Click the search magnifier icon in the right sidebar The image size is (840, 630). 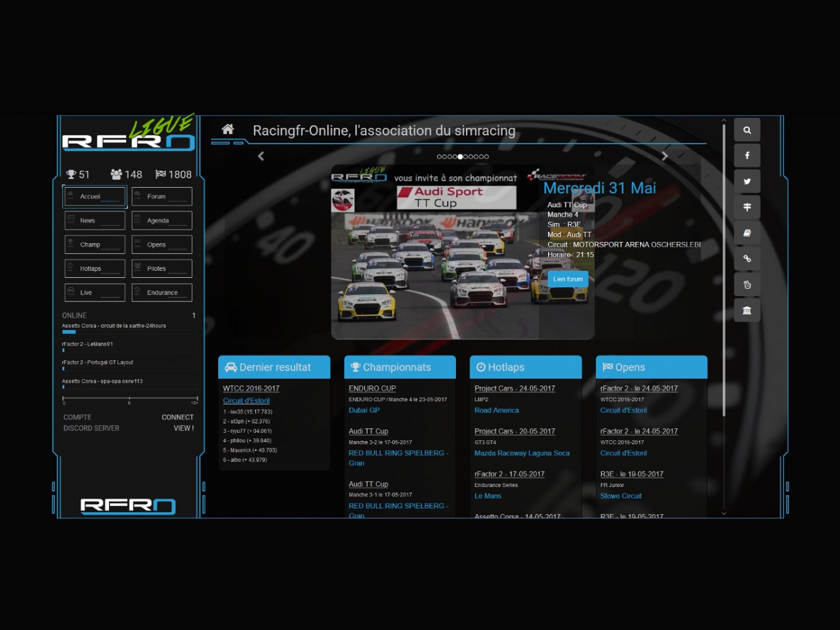click(747, 130)
